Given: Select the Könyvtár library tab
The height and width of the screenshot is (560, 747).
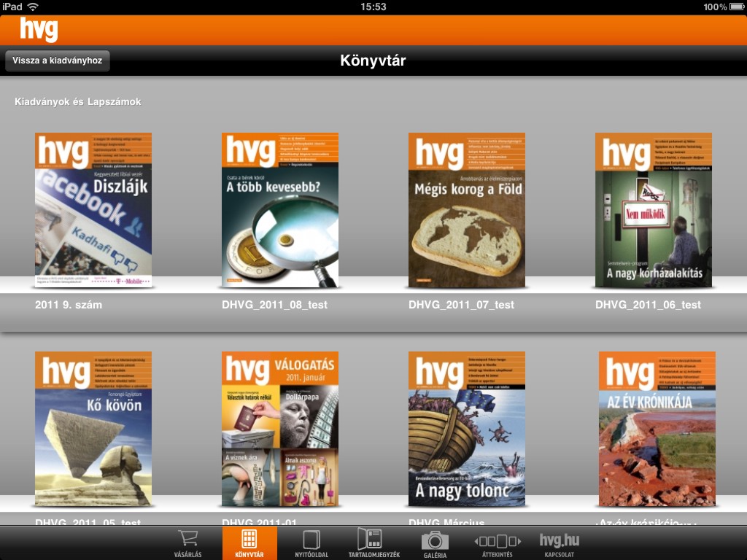Looking at the screenshot, I should 249,542.
